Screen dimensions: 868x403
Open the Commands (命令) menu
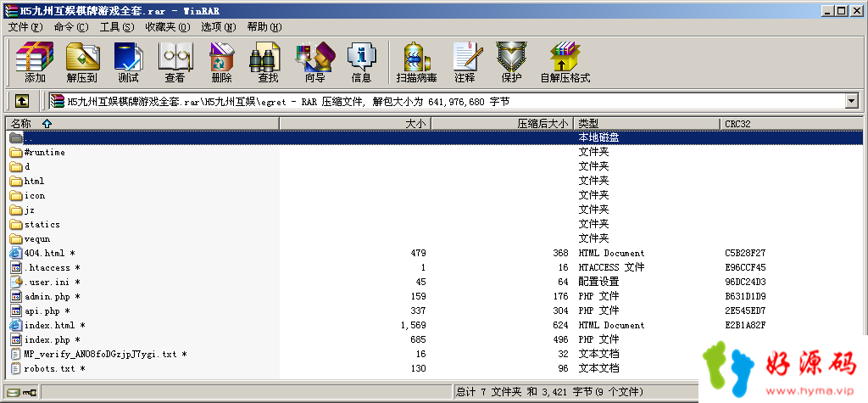(x=71, y=26)
